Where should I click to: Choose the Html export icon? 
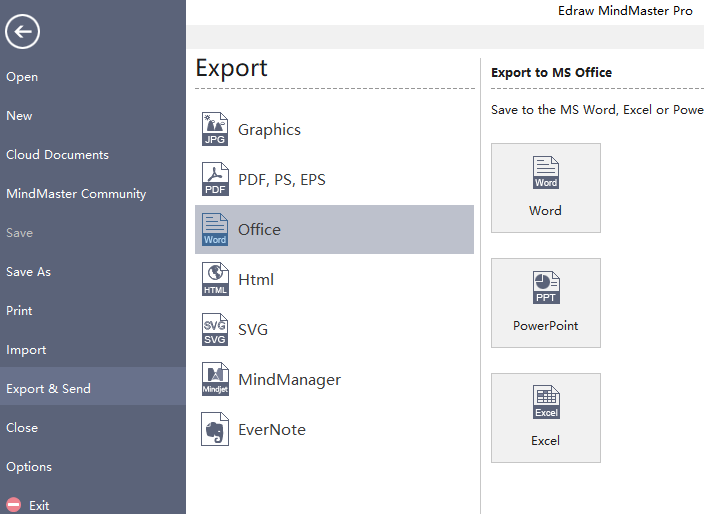(x=215, y=280)
